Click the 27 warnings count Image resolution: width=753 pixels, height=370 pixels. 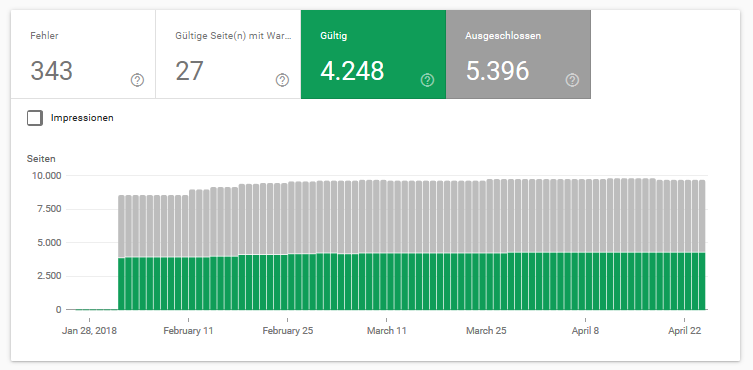point(189,71)
